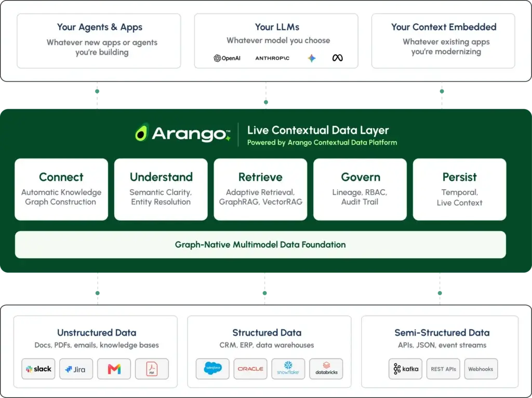Click 'Whatever new apps or agents you're building'

coord(102,47)
